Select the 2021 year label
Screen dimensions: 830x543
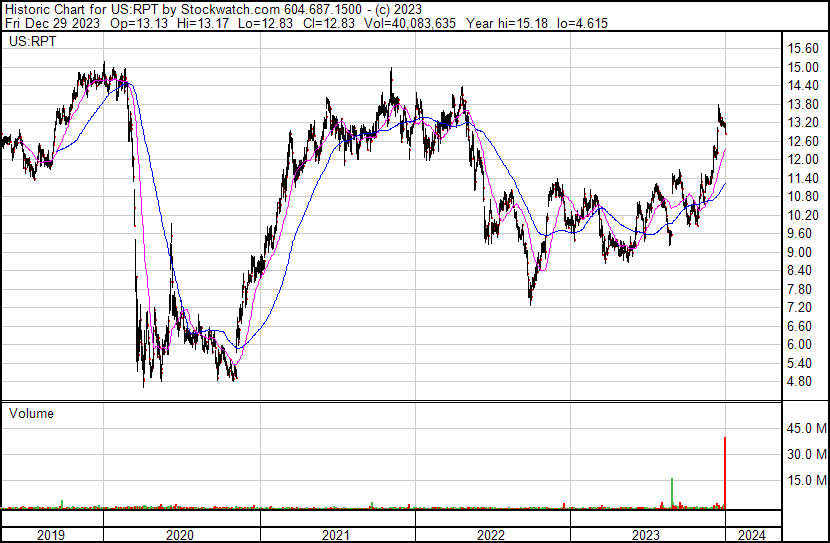point(336,535)
